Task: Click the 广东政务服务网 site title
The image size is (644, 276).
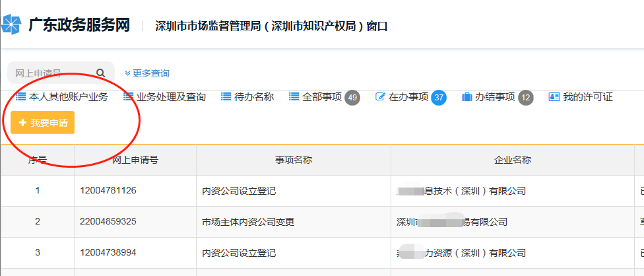Action: pos(79,26)
